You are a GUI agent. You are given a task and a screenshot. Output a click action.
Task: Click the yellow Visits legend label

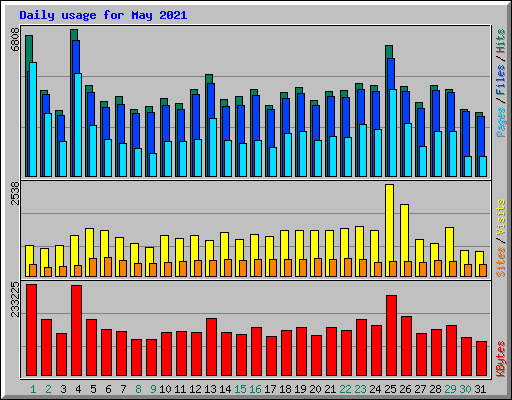pos(501,218)
